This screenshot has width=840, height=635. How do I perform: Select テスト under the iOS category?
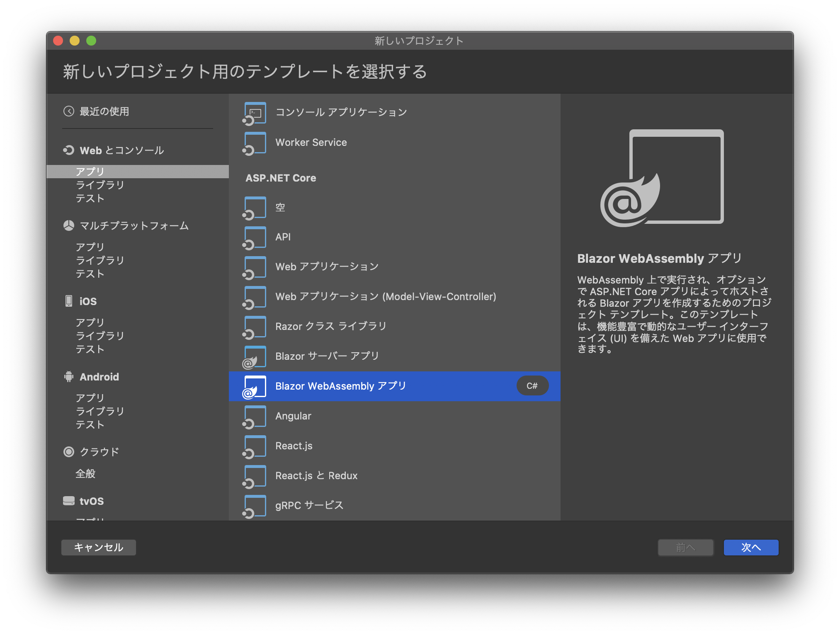(x=90, y=349)
